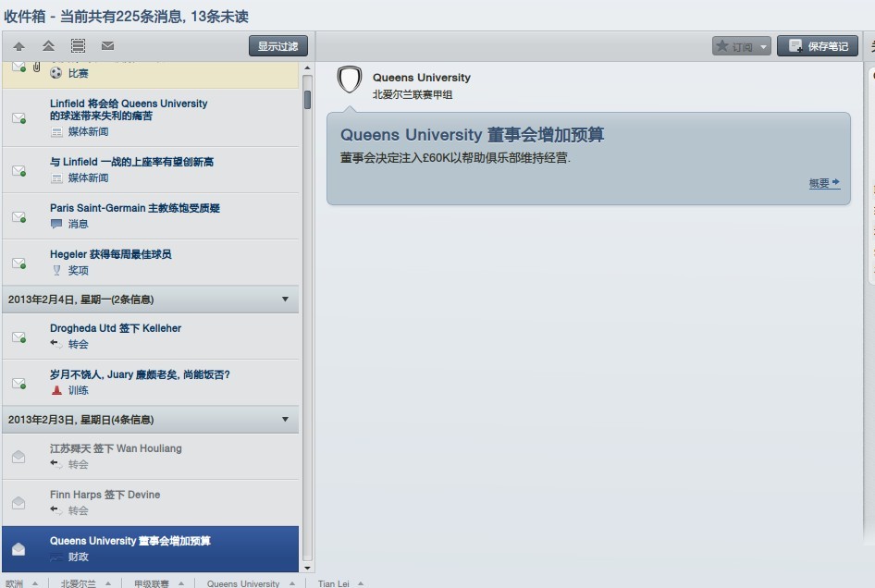This screenshot has height=588, width=875.
Task: Open the 显示过滤 filter button
Action: (x=277, y=46)
